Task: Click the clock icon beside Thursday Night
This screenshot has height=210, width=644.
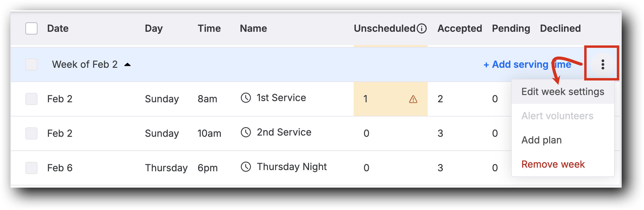Action: [246, 167]
